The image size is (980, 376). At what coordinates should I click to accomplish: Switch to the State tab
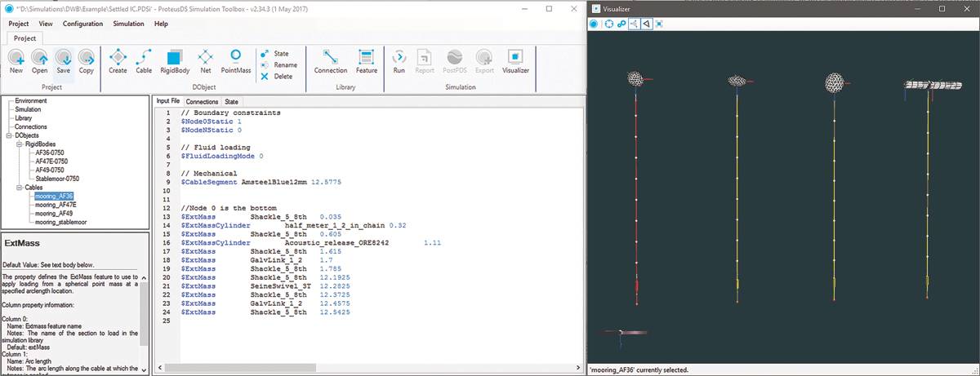[x=231, y=101]
